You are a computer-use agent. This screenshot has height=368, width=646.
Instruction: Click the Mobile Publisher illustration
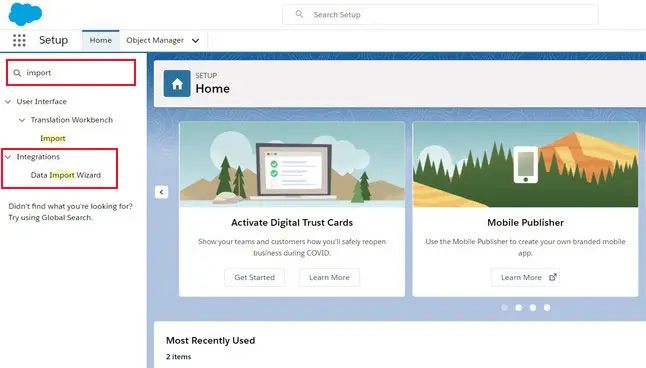(x=525, y=165)
